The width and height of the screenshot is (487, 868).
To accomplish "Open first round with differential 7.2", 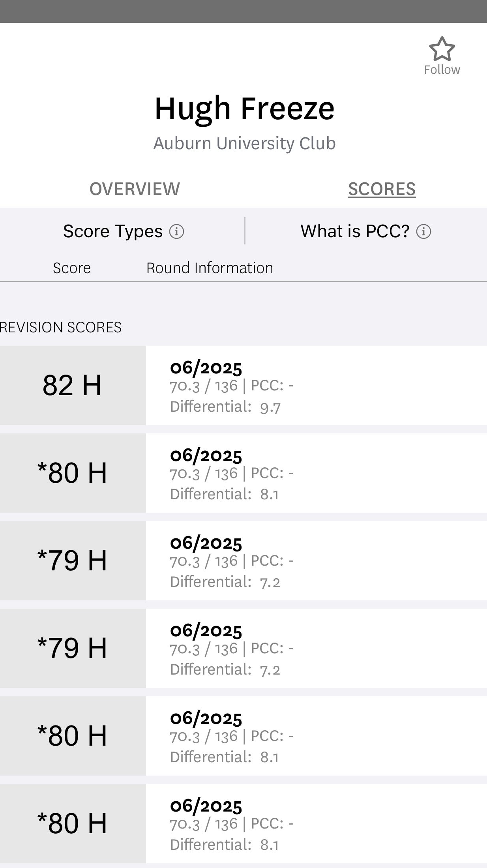I will pyautogui.click(x=316, y=561).
